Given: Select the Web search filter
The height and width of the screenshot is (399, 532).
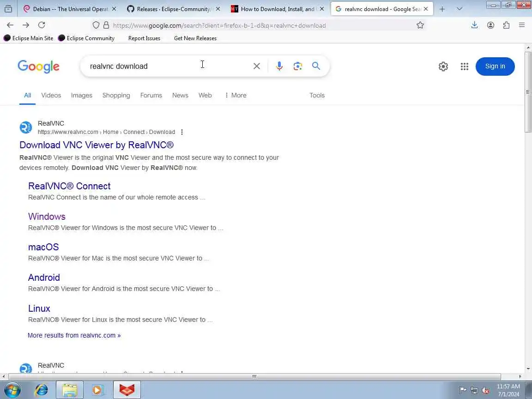Looking at the screenshot, I should point(205,95).
